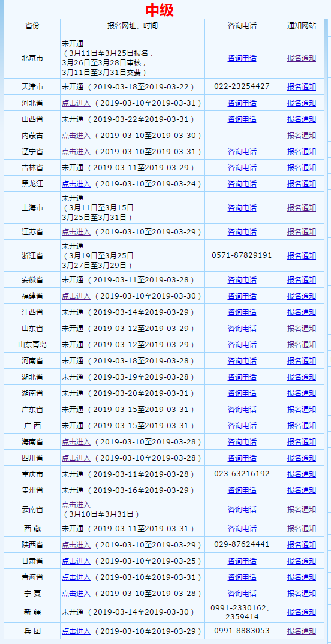Viewport: 331px width, 644px height.
Task: Open 咨询电话 link for 河南省
Action: click(242, 361)
